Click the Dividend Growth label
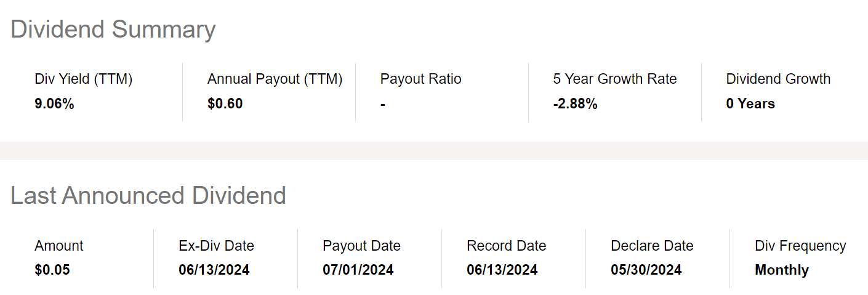 778,79
